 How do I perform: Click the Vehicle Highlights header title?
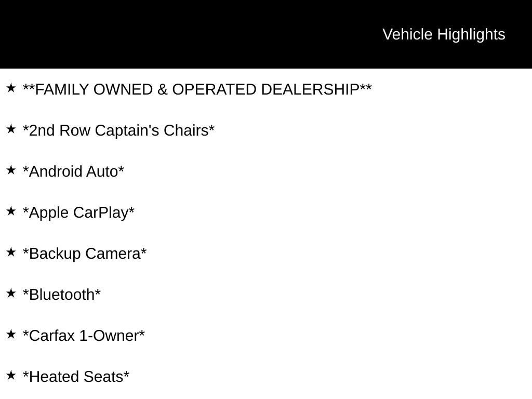click(444, 34)
